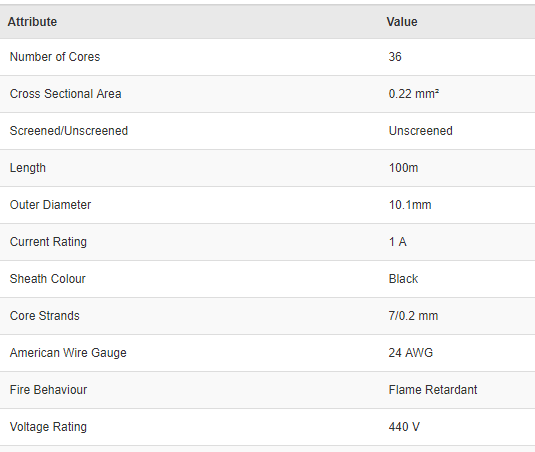Click the Sheath Colour label
Viewport: 535px width, 452px height.
(x=47, y=279)
